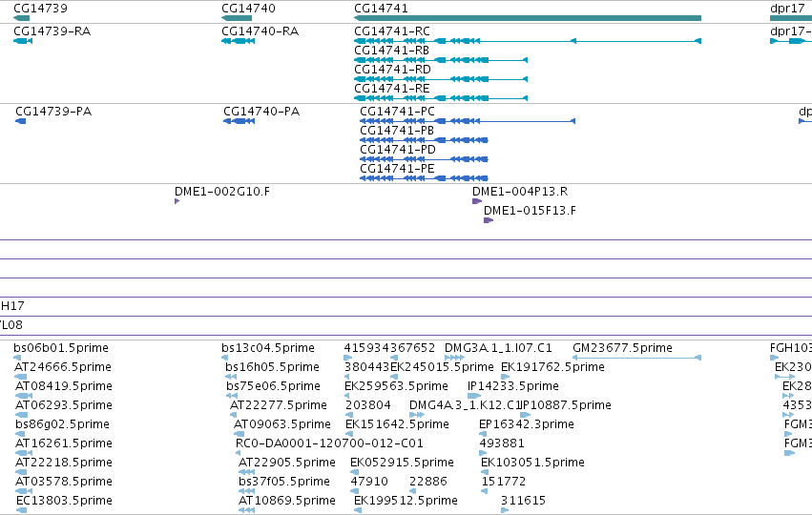Viewport: 812px width, 515px height.
Task: Select EST bs86g02.5prime
Action: point(62,424)
